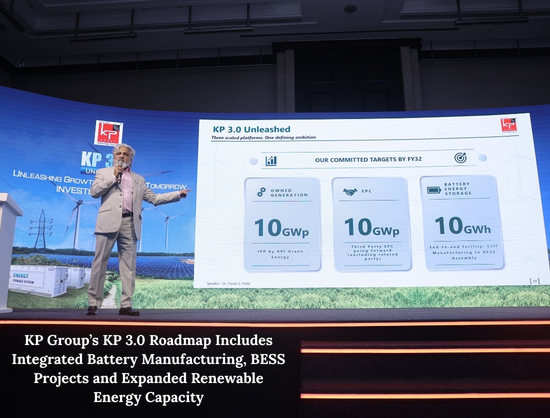Click the 'Three scaled platforms' subtitle text
This screenshot has height=418, width=550.
pos(263,137)
